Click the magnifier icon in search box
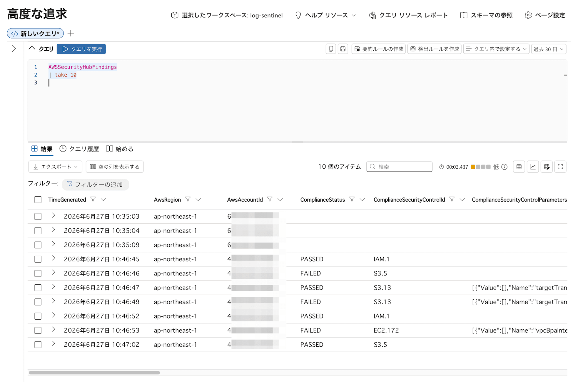This screenshot has height=382, width=588. pyautogui.click(x=372, y=167)
